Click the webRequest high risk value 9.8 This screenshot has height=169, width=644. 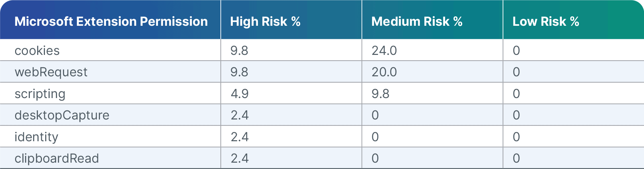(x=239, y=72)
